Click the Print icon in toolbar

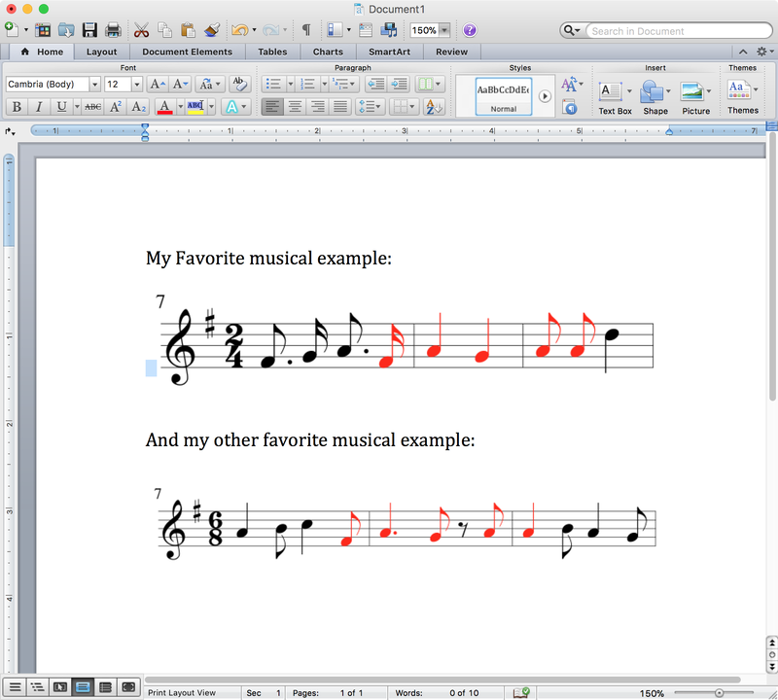click(x=113, y=30)
